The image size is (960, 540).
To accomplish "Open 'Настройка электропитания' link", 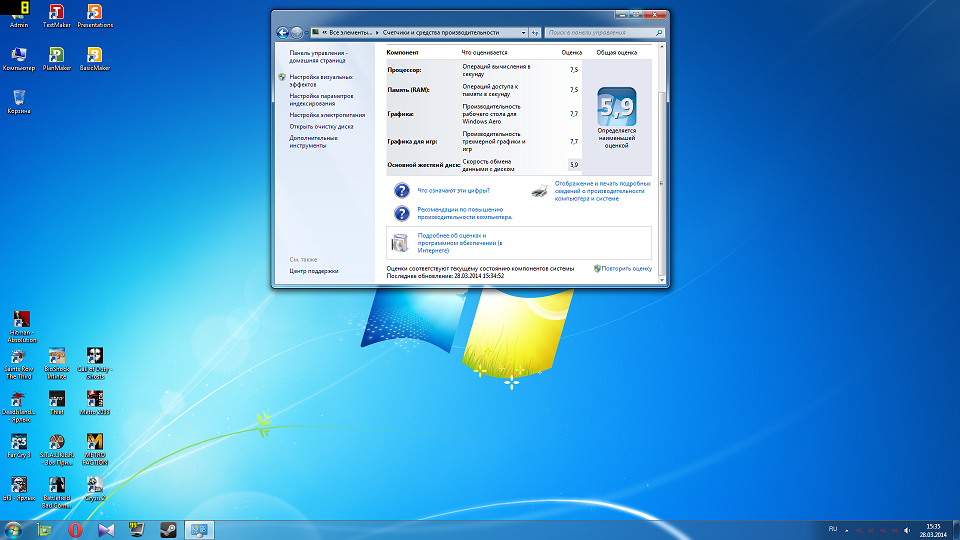I will click(x=327, y=115).
